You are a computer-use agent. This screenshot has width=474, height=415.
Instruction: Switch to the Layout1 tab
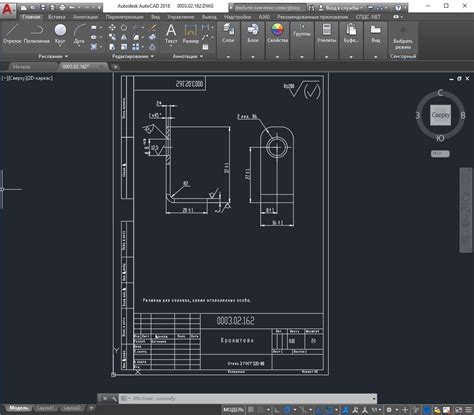(x=45, y=408)
